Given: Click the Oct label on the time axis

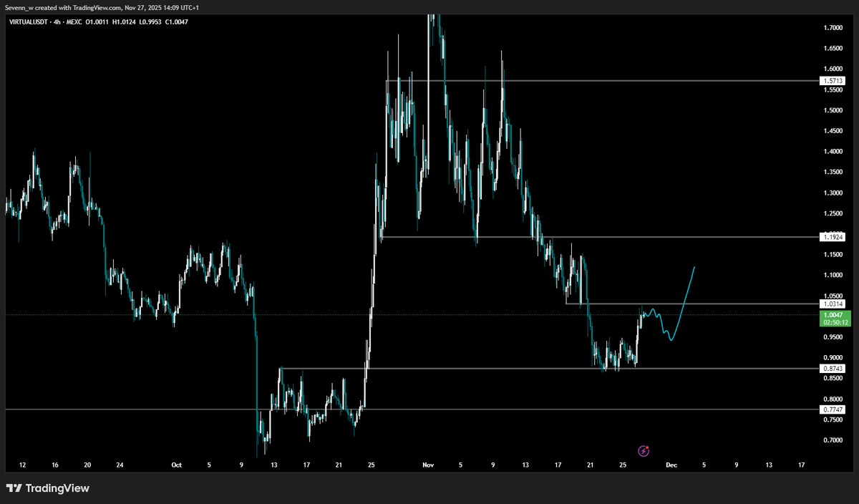Looking at the screenshot, I should point(176,465).
